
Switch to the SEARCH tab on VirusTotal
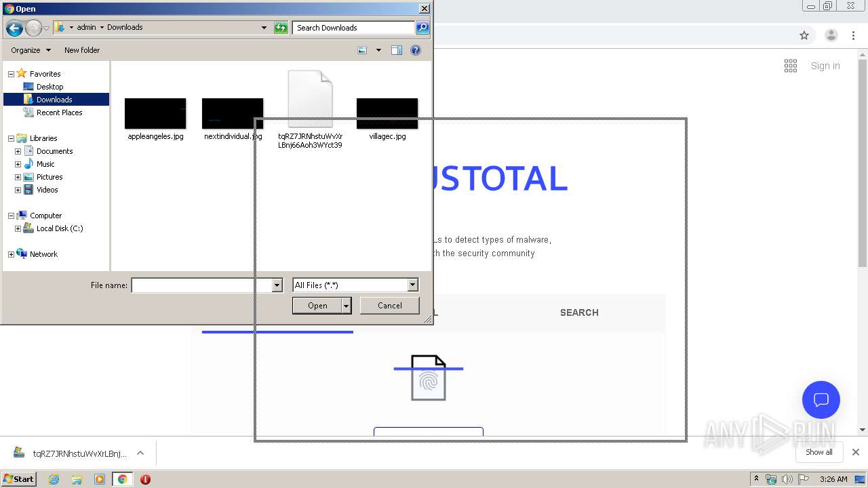pyautogui.click(x=579, y=312)
